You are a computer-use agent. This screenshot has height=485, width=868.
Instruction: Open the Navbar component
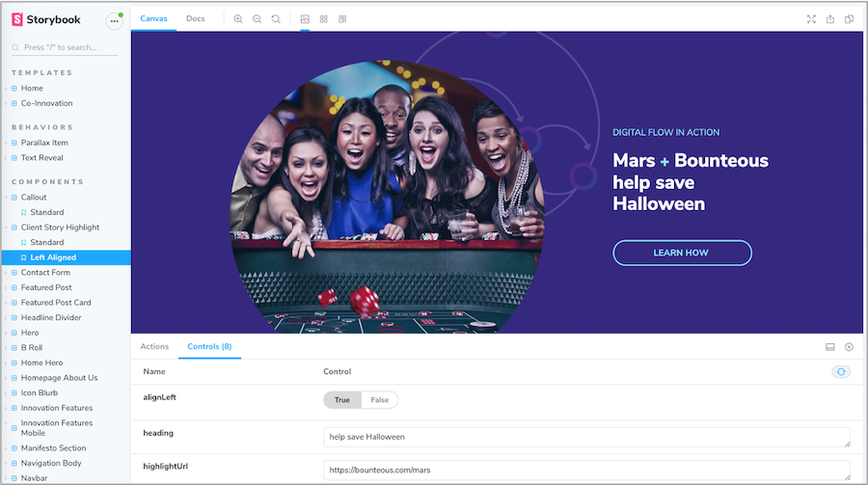point(34,478)
